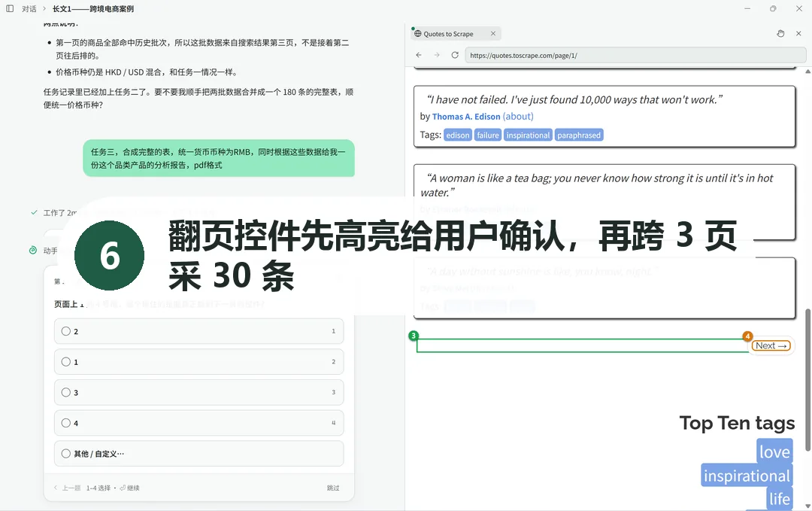Close the browser side panel

[798, 34]
